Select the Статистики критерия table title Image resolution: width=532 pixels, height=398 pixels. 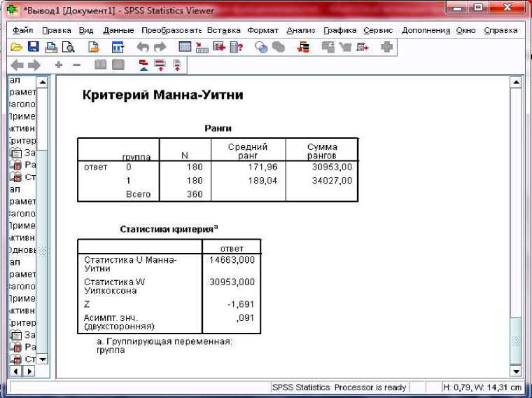point(169,229)
